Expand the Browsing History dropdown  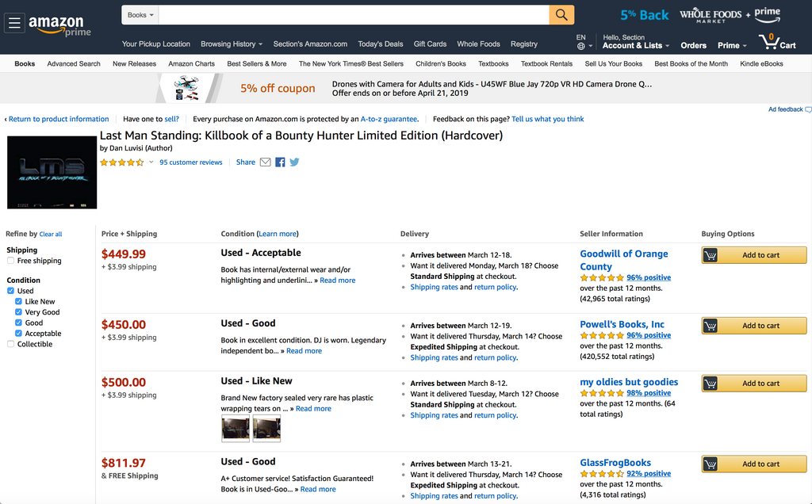point(232,44)
